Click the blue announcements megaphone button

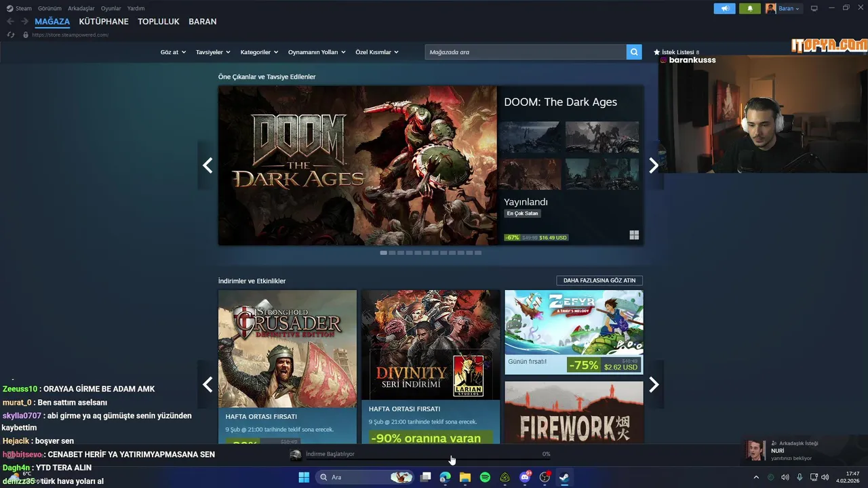pyautogui.click(x=724, y=8)
